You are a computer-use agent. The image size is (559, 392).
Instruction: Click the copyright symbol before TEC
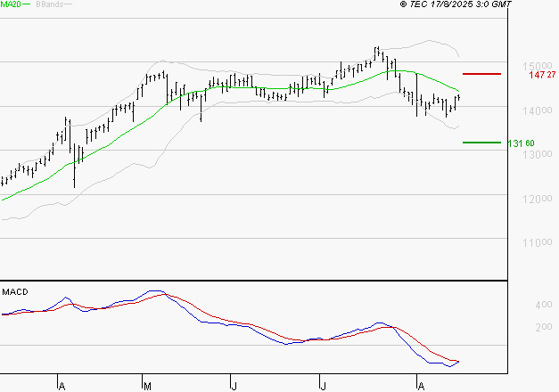pos(404,4)
